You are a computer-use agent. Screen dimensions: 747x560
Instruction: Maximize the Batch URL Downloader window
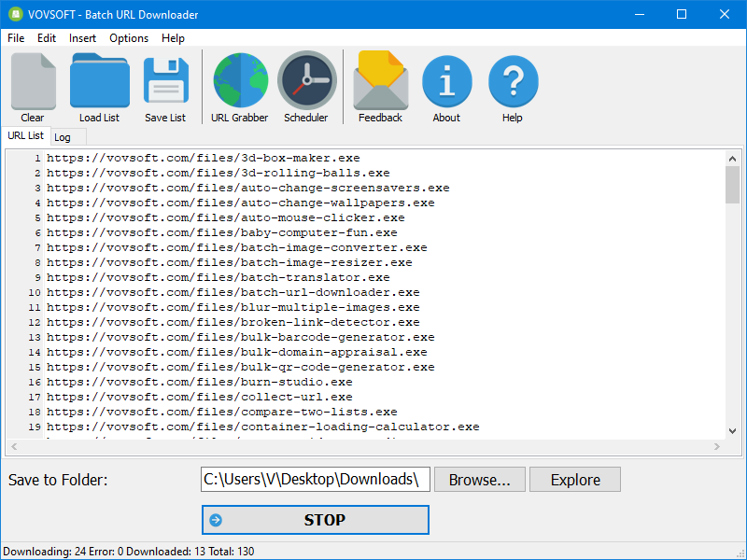pyautogui.click(x=682, y=14)
